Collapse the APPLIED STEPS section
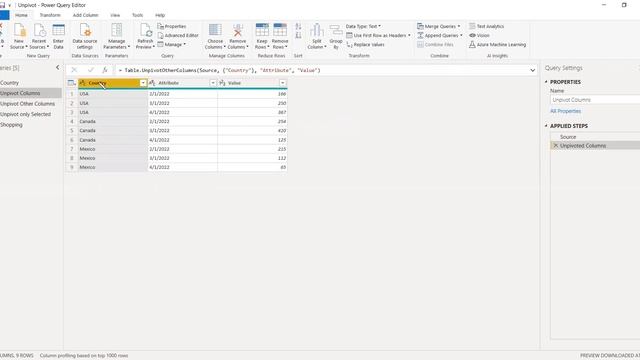Screen dimensions: 640x360 click(546, 126)
